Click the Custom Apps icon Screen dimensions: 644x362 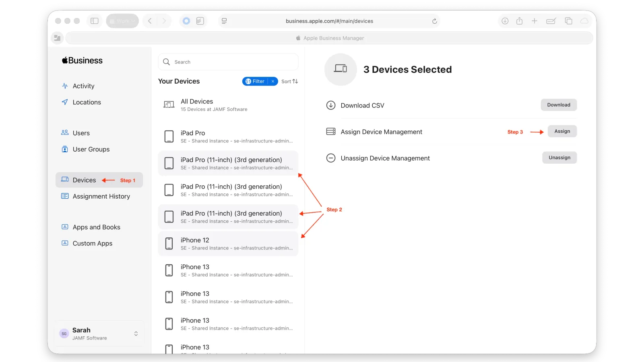point(65,243)
